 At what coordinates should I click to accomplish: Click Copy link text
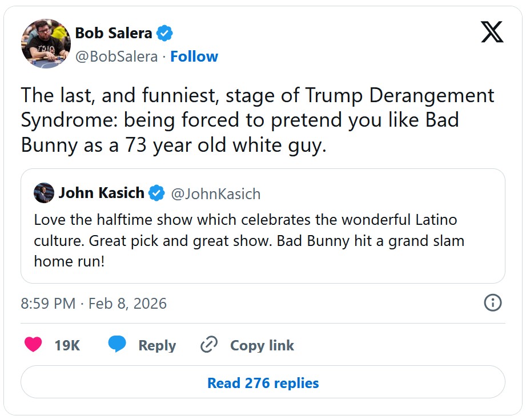[262, 345]
